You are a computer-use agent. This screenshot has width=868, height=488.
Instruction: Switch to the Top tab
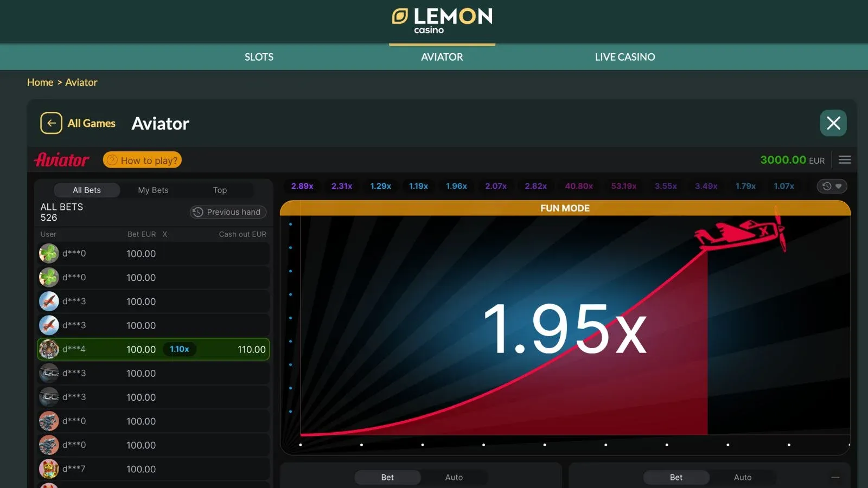pyautogui.click(x=220, y=190)
